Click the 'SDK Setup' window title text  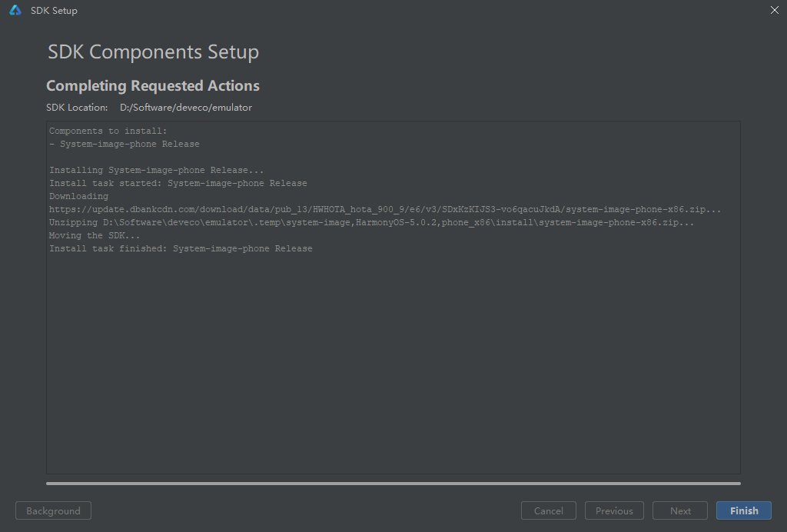click(x=54, y=11)
